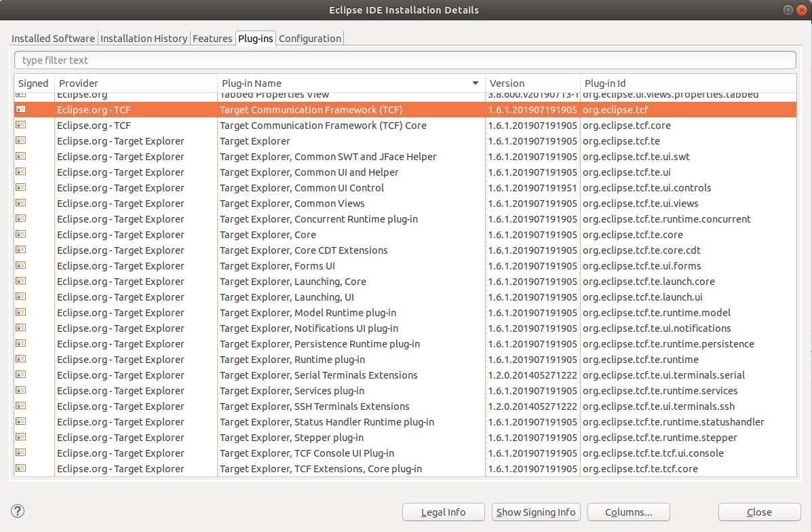The image size is (812, 532).
Task: Click signed icon for Core CDT Extensions row
Action: coord(21,250)
